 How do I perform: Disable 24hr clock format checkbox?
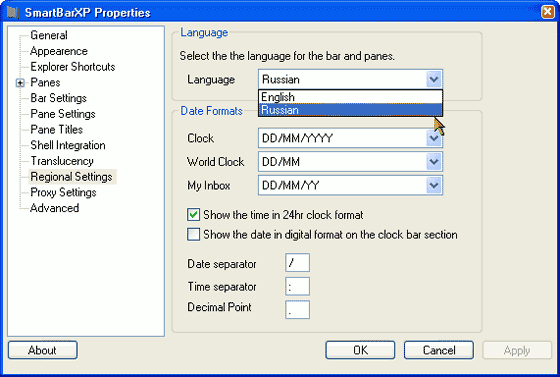tap(194, 215)
